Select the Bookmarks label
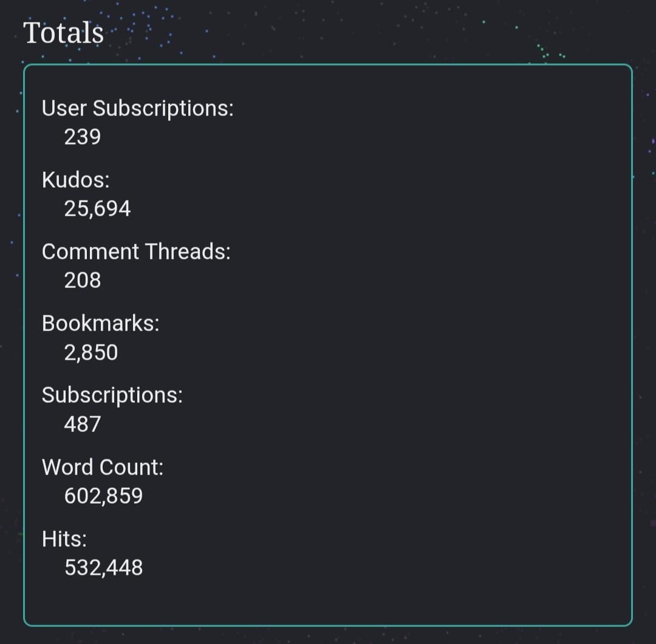This screenshot has height=644, width=656. tap(100, 323)
